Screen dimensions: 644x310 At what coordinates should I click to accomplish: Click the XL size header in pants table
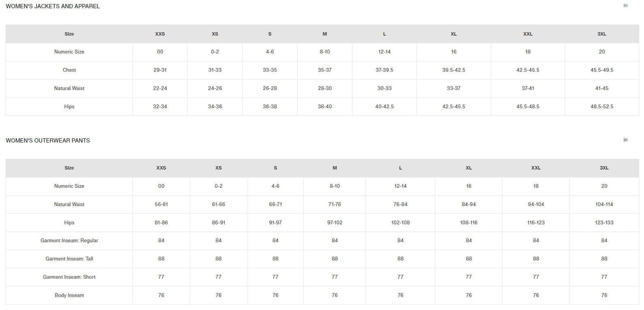click(x=468, y=168)
